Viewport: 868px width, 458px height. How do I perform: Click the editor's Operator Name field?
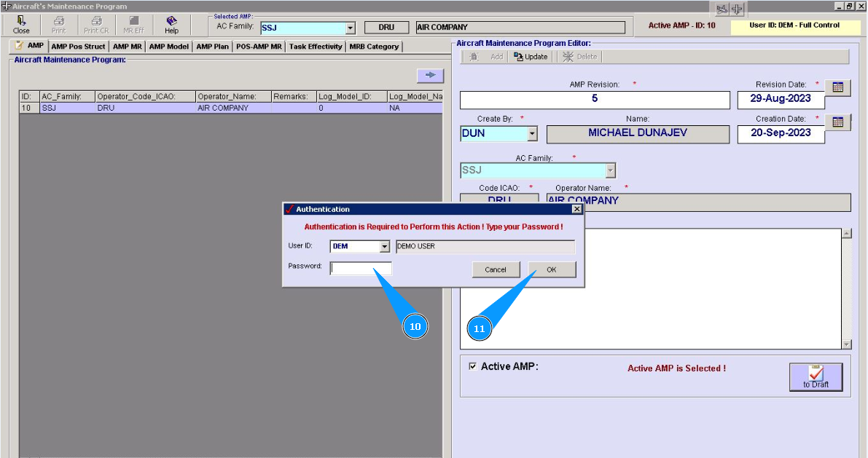[699, 202]
